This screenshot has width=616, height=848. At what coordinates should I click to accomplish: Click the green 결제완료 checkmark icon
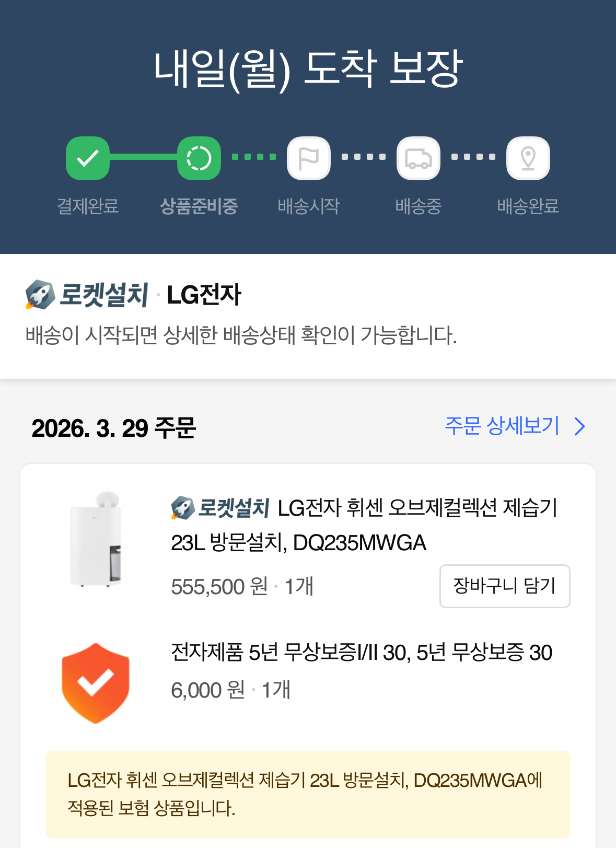88,158
